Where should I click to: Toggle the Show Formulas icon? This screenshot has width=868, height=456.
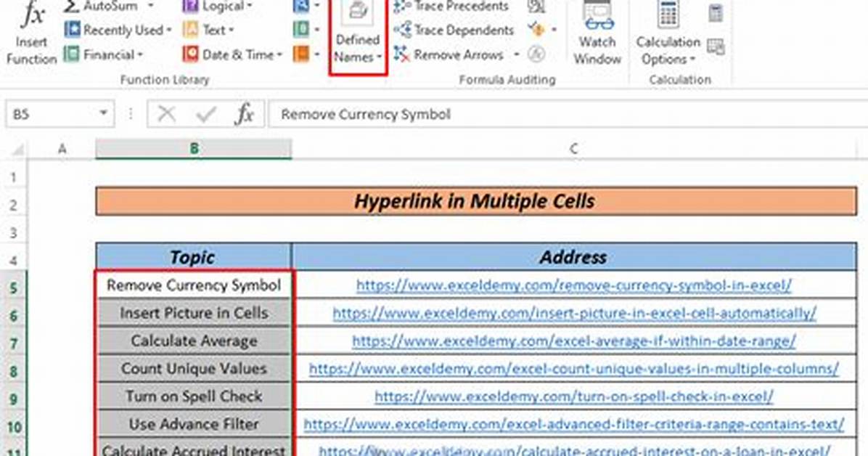pos(536,6)
